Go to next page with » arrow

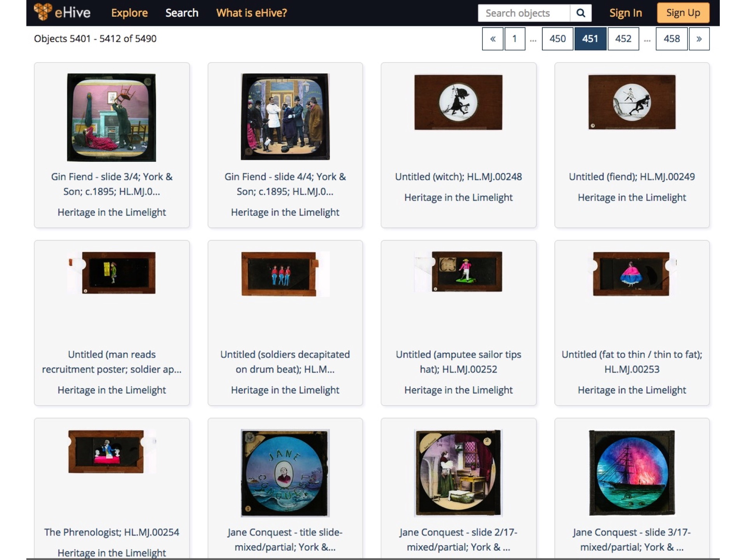pyautogui.click(x=699, y=39)
